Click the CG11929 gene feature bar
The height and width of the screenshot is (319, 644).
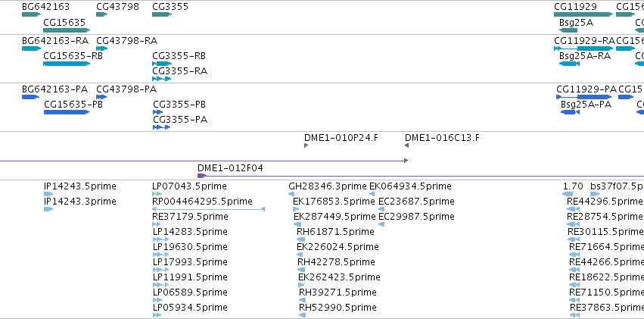pyautogui.click(x=583, y=14)
